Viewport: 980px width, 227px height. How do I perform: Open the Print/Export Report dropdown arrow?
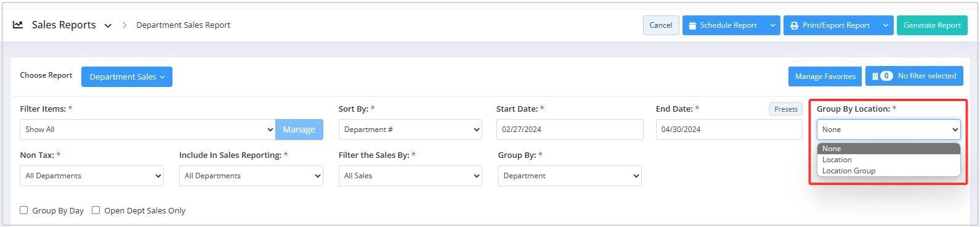pyautogui.click(x=886, y=25)
